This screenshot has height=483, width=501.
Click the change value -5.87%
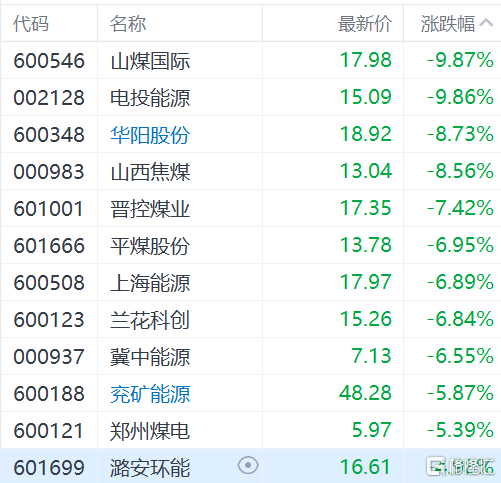coord(460,393)
